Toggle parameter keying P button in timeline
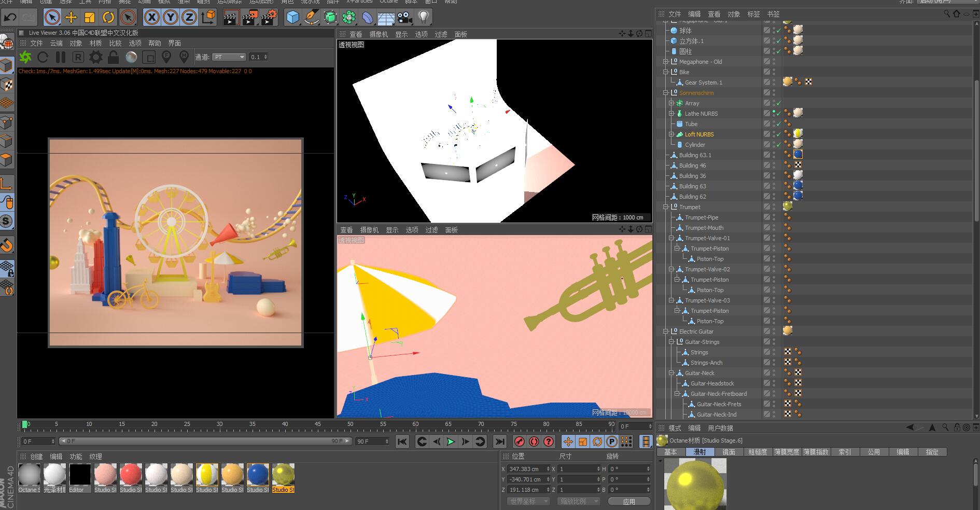Viewport: 980px width, 510px height. click(612, 442)
